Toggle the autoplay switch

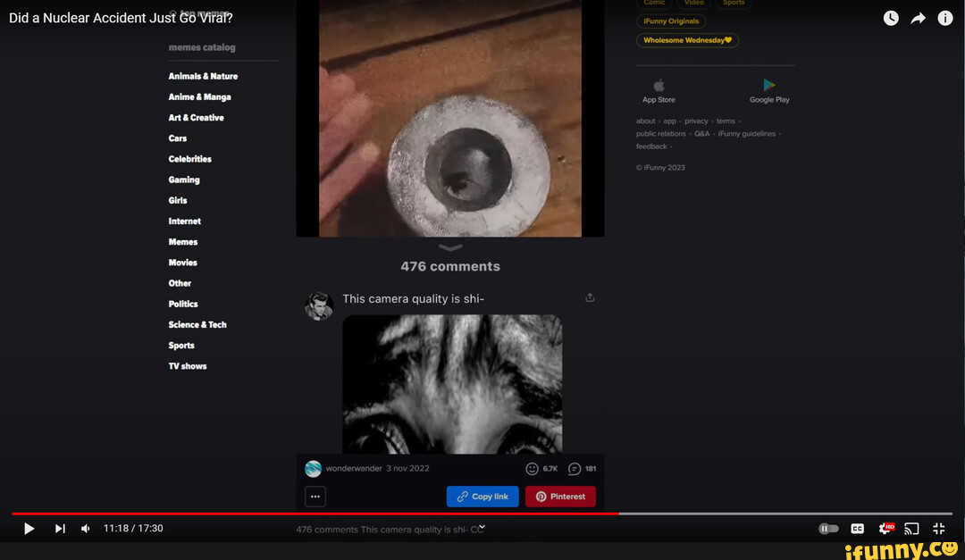pos(828,529)
